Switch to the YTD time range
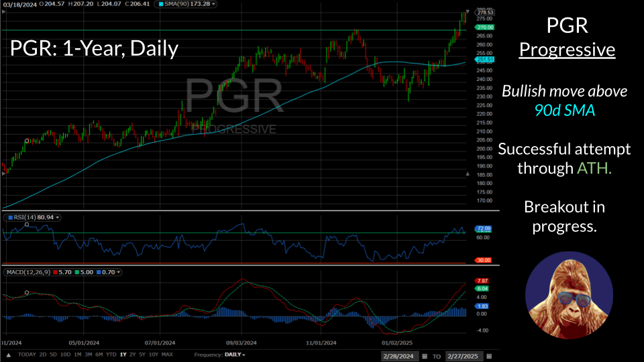This screenshot has width=644, height=362. (111, 355)
